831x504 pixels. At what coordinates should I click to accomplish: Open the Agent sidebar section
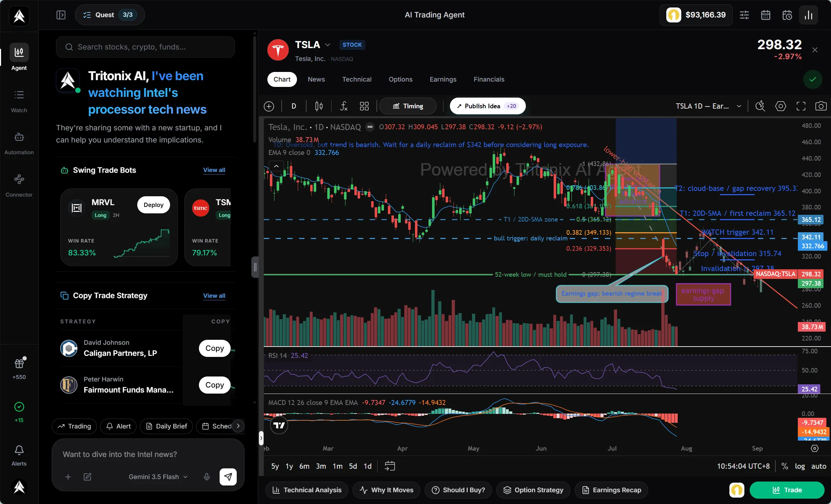(x=19, y=57)
